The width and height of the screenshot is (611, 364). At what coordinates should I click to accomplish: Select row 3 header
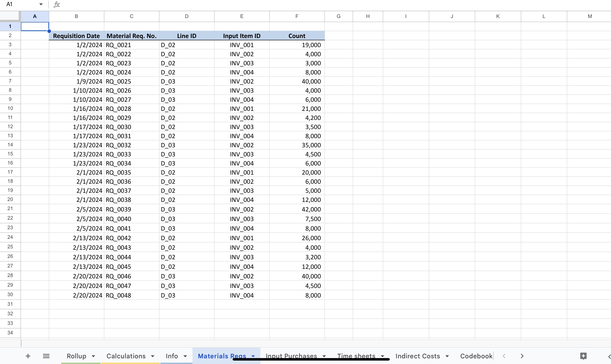pyautogui.click(x=10, y=44)
